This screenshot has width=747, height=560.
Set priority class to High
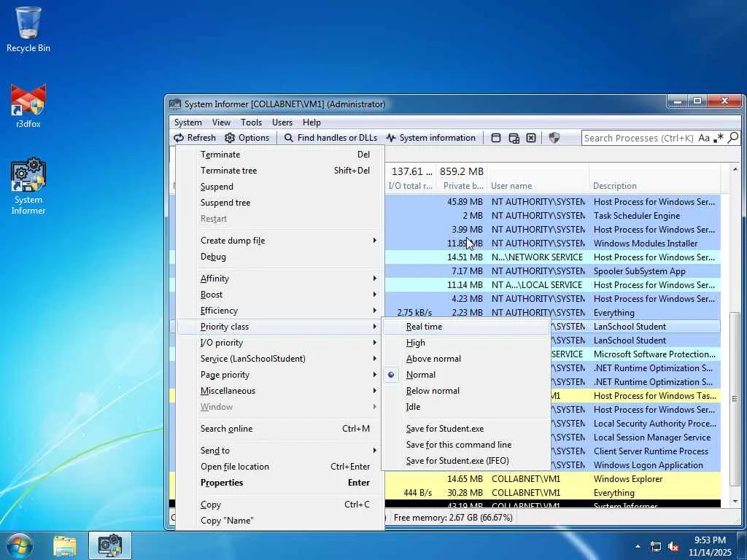466,343
